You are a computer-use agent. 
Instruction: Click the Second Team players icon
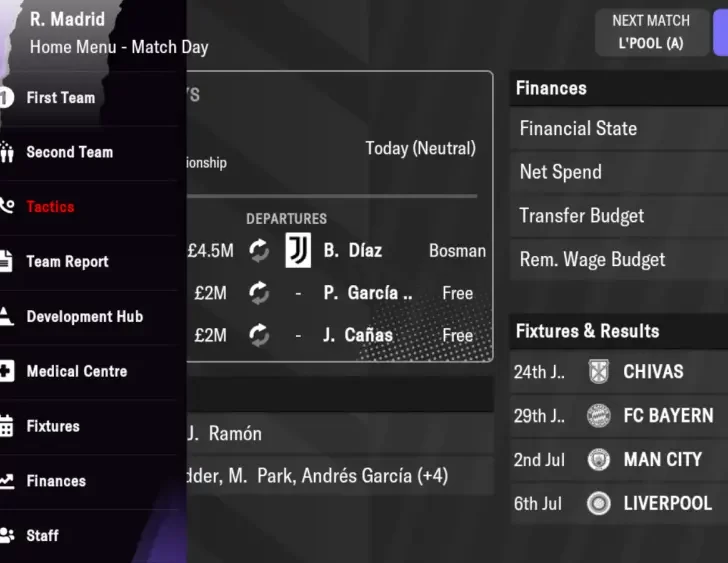pyautogui.click(x=6, y=153)
